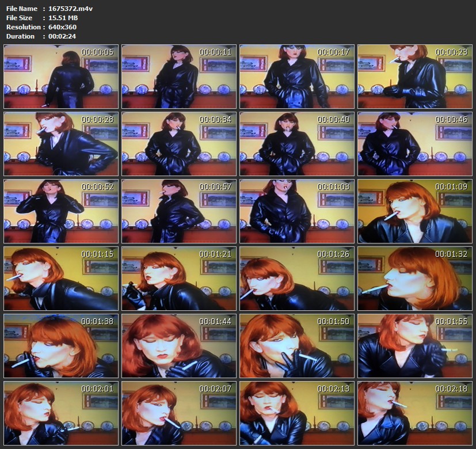Select the 640x360 resolution value
Image resolution: width=476 pixels, height=449 pixels.
(62, 27)
